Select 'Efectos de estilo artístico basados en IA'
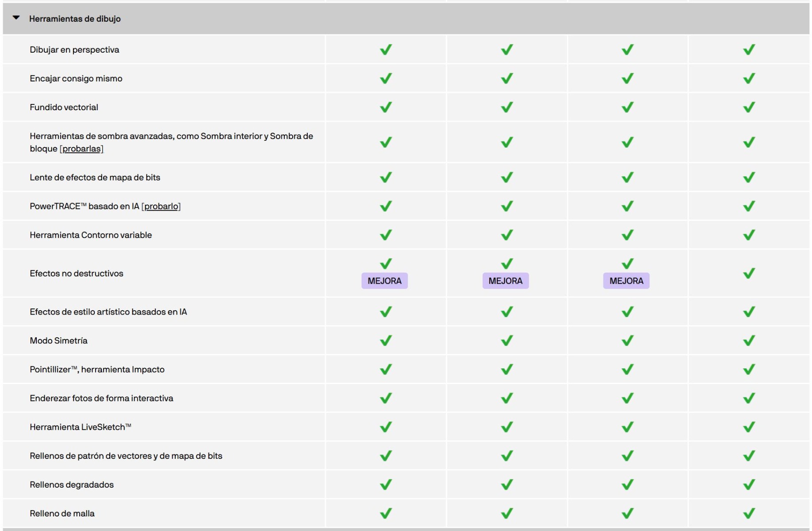Screen dimensions: 812x531 (x=108, y=312)
